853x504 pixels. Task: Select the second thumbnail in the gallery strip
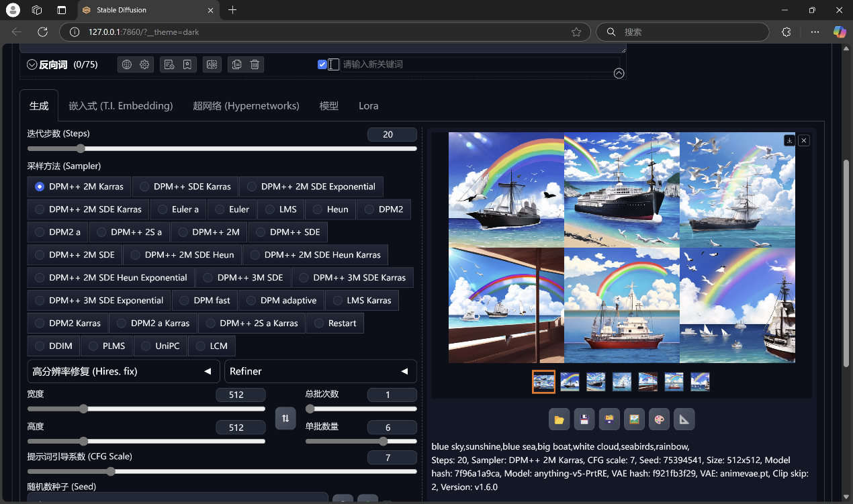click(570, 382)
